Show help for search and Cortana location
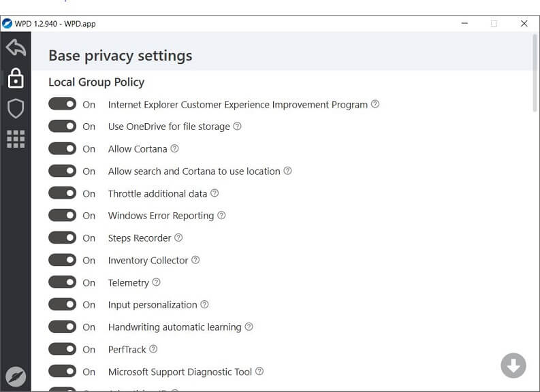Image resolution: width=540 pixels, height=392 pixels. tap(287, 171)
